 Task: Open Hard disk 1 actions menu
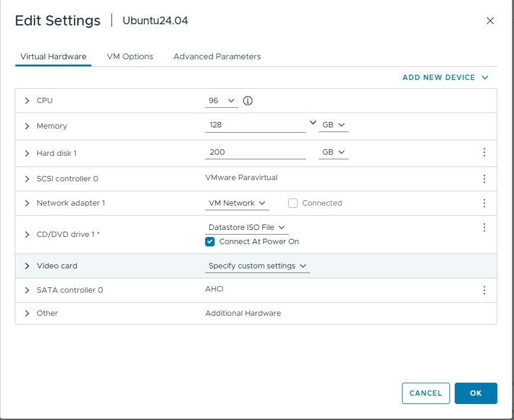[x=484, y=152]
